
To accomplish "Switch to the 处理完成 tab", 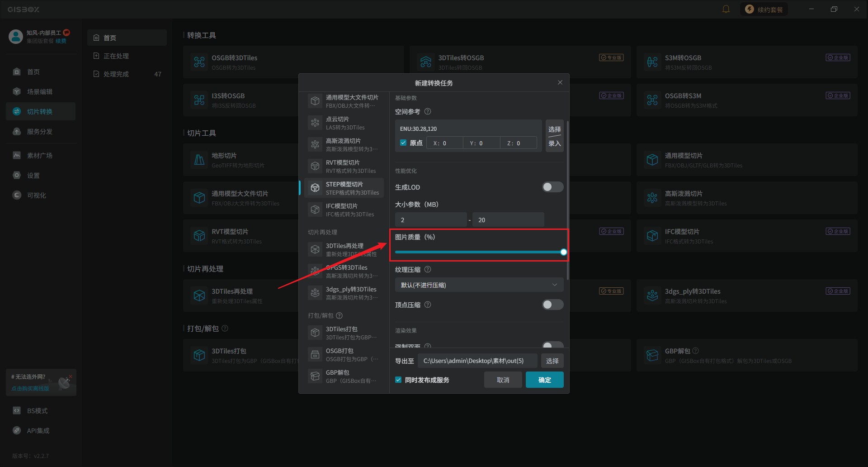I will click(127, 74).
